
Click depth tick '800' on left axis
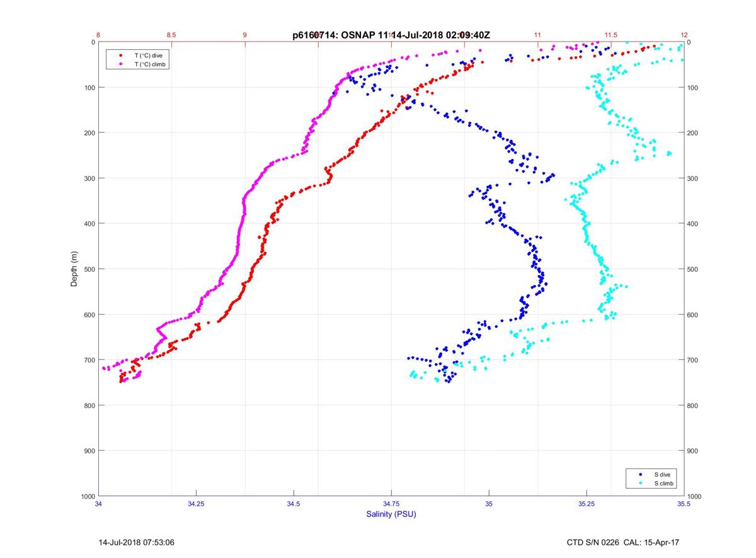(x=89, y=405)
